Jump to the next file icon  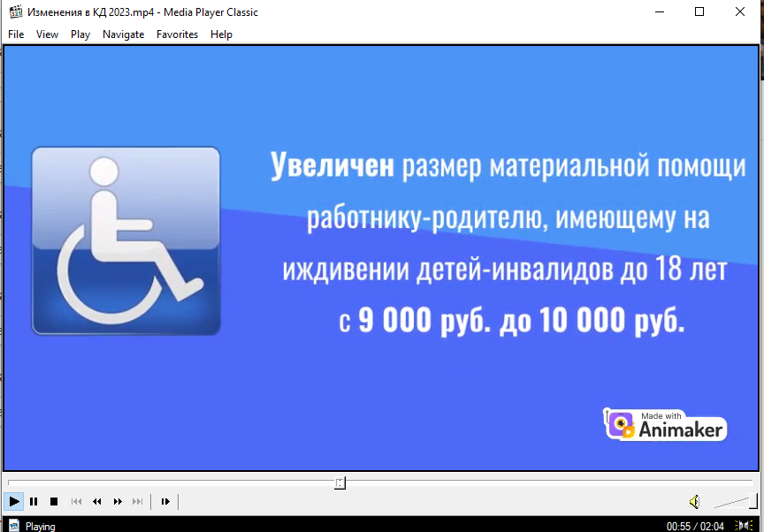pos(137,501)
